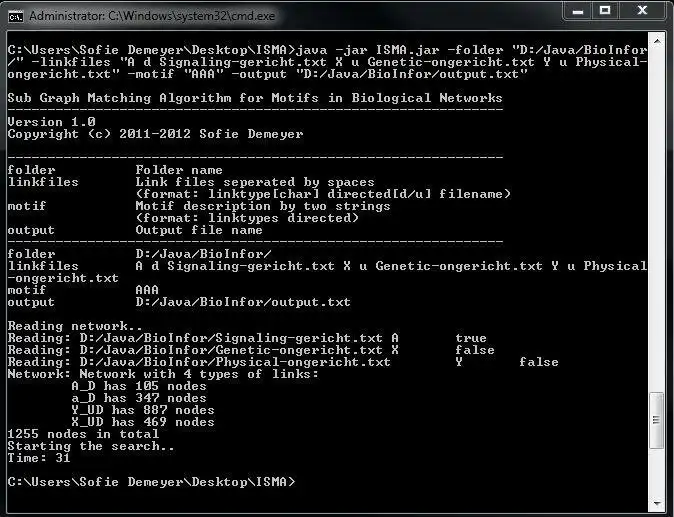Click the Sub Graph Matching Algorithm heading
The width and height of the screenshot is (674, 517).
coord(255,98)
